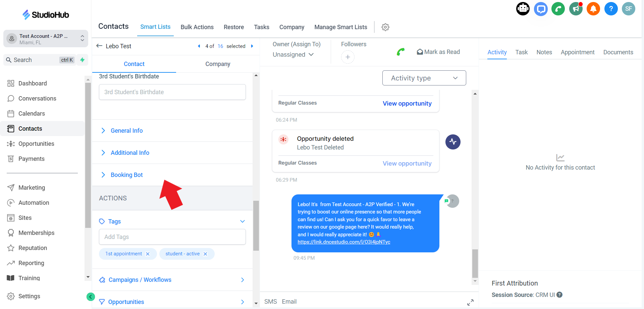This screenshot has width=644, height=309.
Task: Open the Unassigned owner dropdown
Action: pyautogui.click(x=293, y=54)
